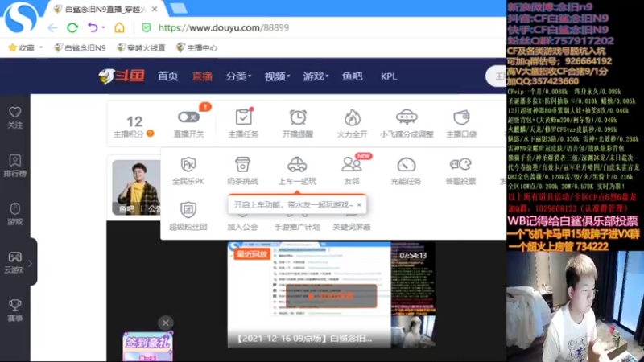
Task: Expand the 视频 menu
Action: (277, 76)
